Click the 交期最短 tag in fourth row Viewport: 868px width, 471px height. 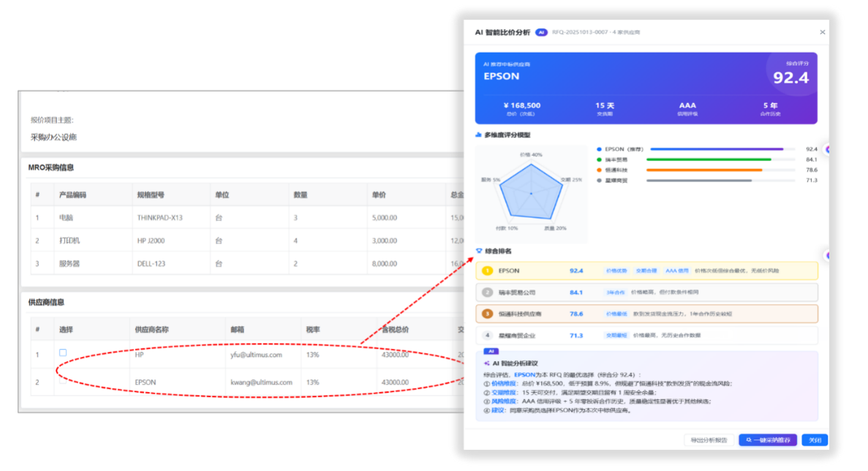(616, 336)
